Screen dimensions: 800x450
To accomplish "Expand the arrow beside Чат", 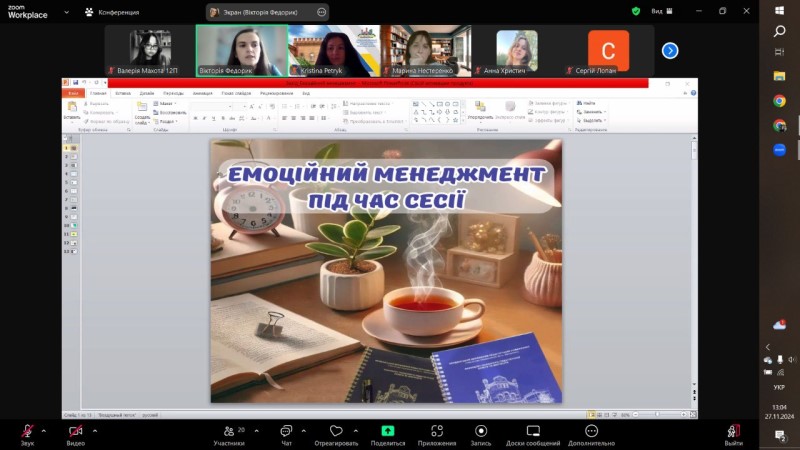I will 304,431.
